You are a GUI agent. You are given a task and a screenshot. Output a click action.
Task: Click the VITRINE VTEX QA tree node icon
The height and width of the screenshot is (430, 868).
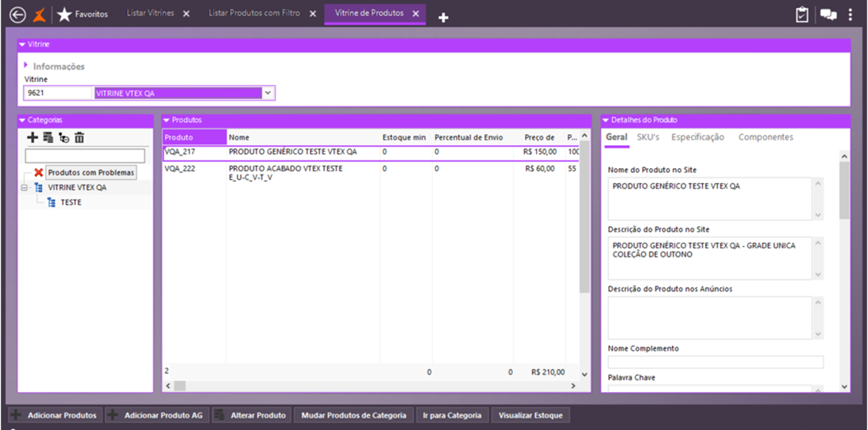pyautogui.click(x=39, y=188)
